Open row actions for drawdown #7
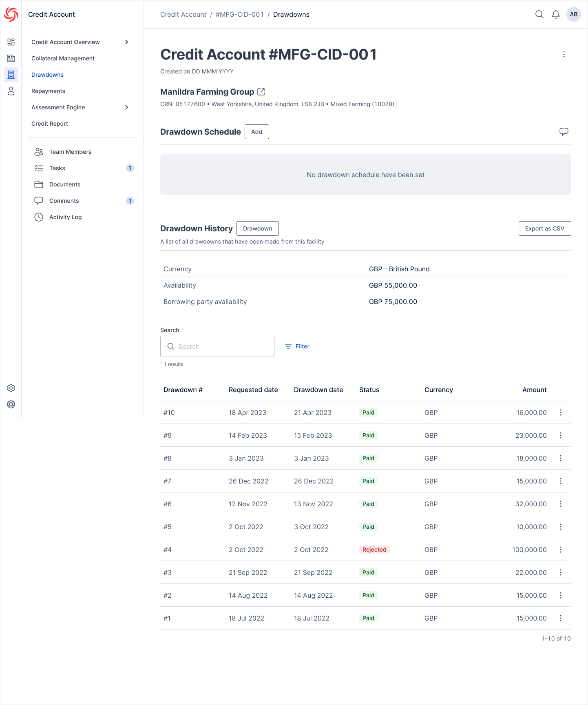This screenshot has height=705, width=588. pos(561,481)
